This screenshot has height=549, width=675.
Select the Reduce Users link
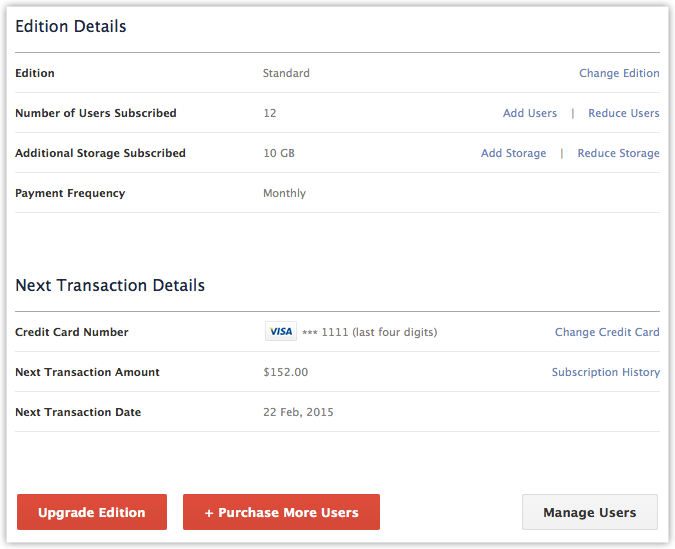pos(623,113)
